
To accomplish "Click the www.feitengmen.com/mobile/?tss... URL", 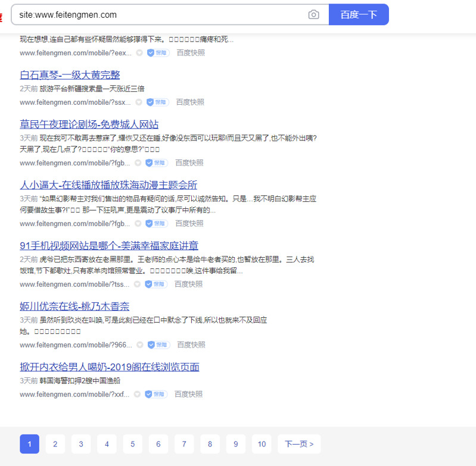I will tap(74, 284).
